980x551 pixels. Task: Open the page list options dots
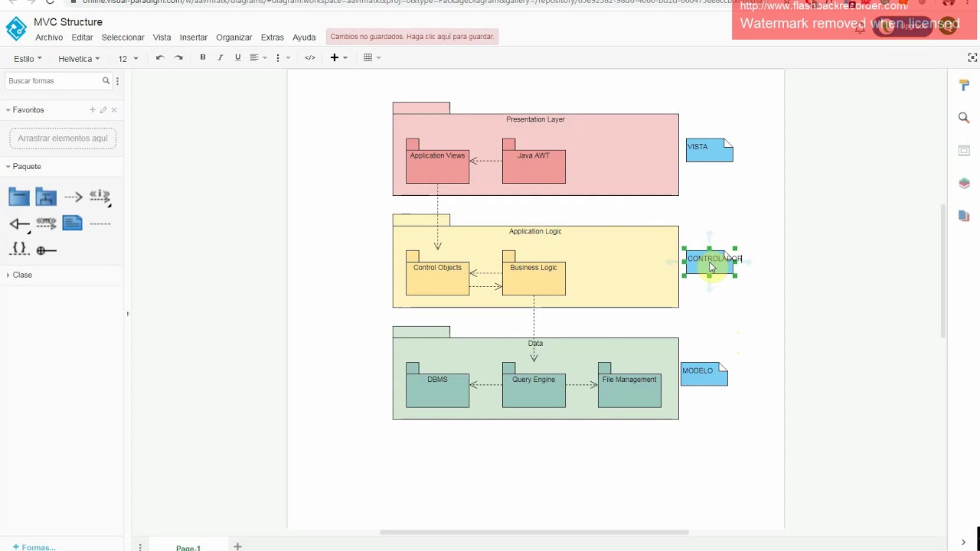click(x=140, y=546)
